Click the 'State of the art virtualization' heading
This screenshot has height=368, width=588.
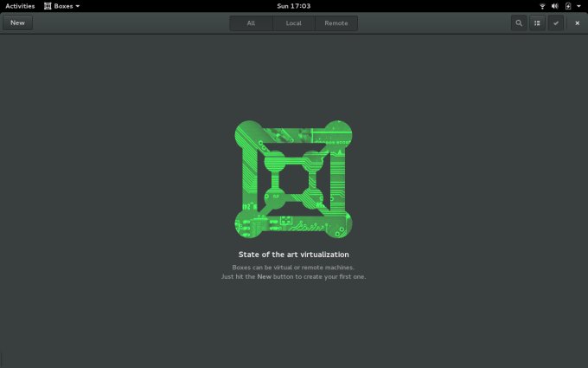tap(294, 255)
